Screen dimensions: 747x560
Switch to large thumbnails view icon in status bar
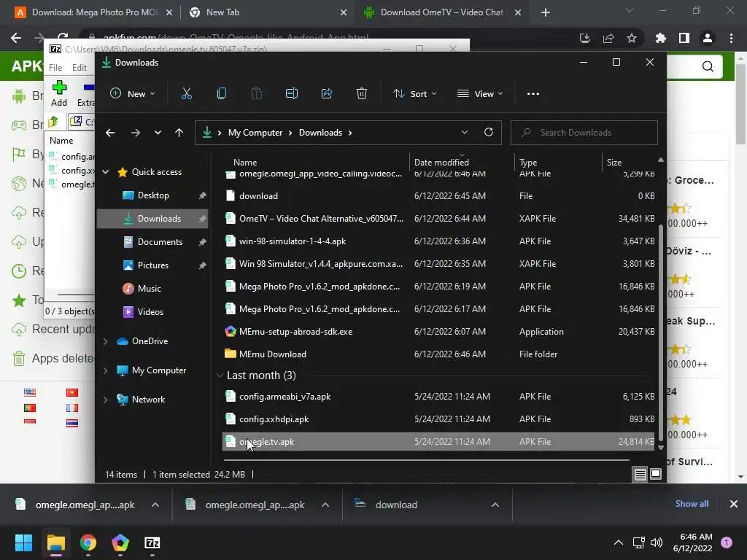click(656, 474)
